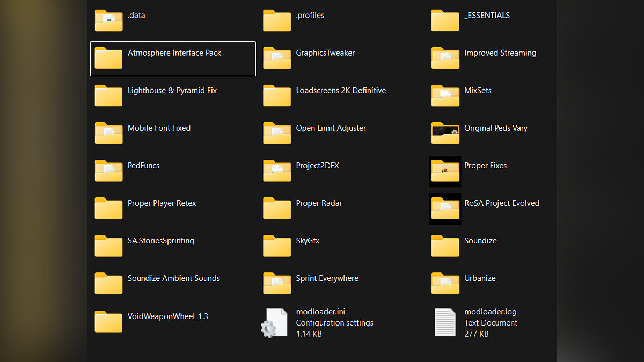Click the Urbanize folder icon
The width and height of the screenshot is (644, 362).
click(x=445, y=283)
